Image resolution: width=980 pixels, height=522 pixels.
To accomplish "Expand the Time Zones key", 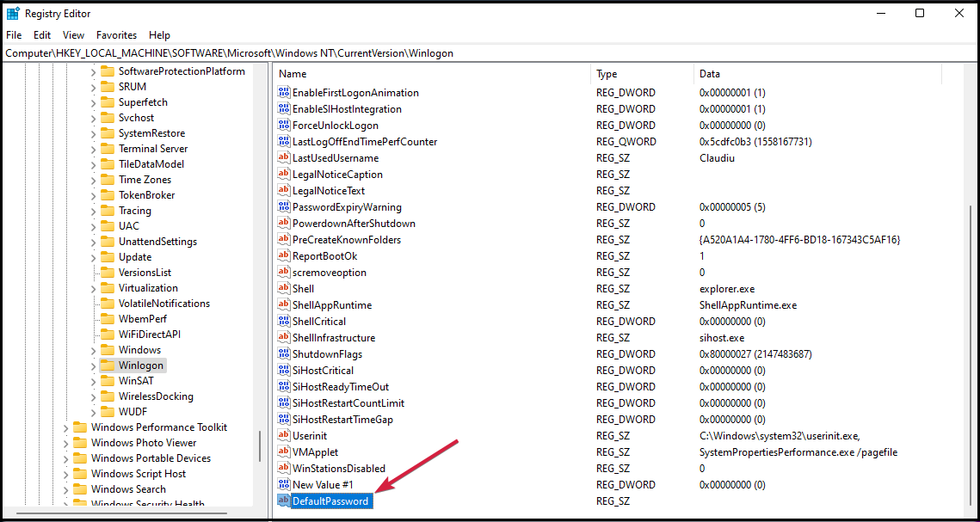I will [x=93, y=180].
